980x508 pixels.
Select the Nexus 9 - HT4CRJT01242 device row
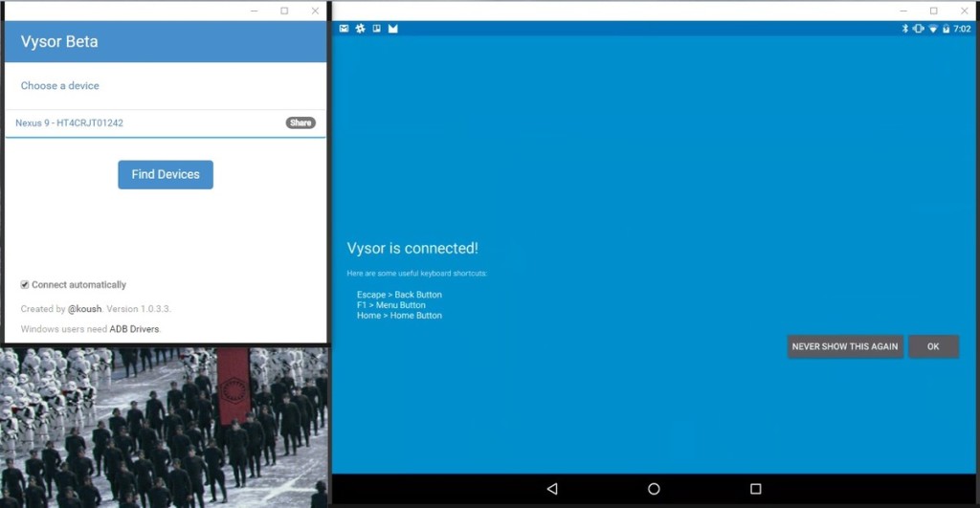coord(166,123)
